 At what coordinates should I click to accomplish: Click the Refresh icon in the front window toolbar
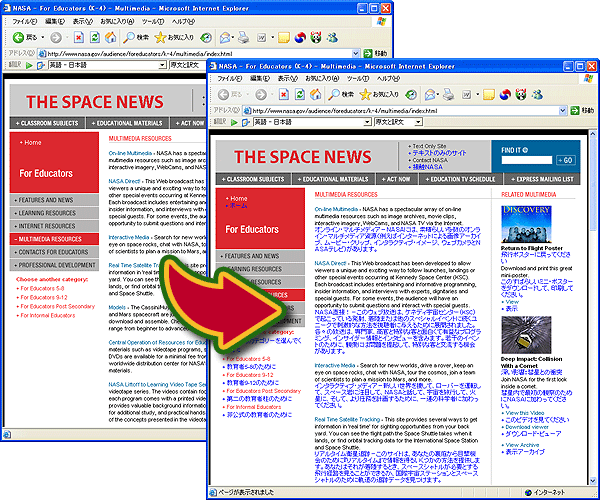[x=300, y=94]
